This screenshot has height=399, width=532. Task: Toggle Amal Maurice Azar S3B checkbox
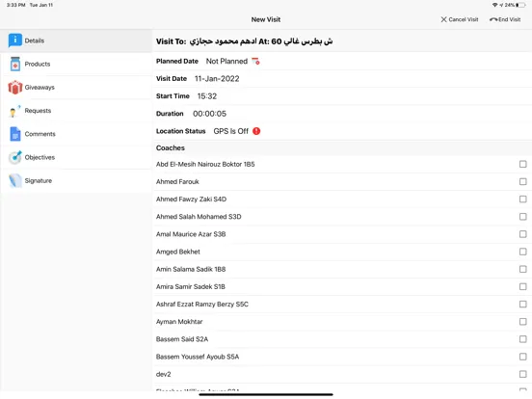(522, 234)
